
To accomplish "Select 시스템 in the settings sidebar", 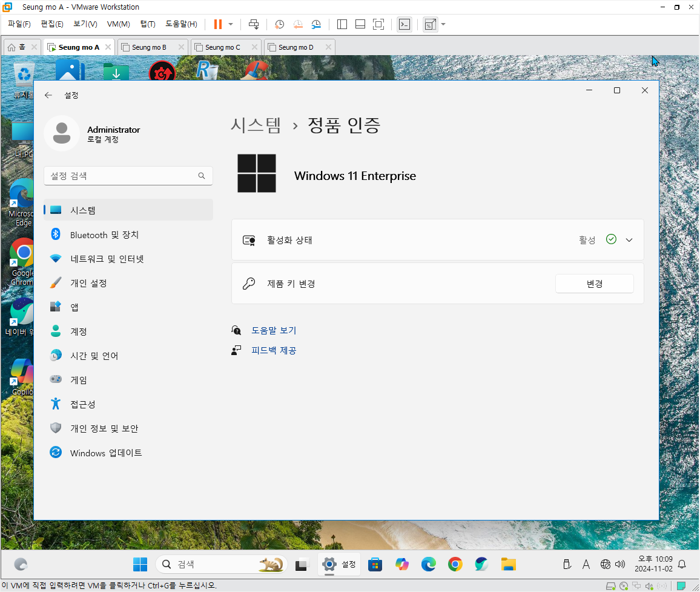I will pos(128,210).
